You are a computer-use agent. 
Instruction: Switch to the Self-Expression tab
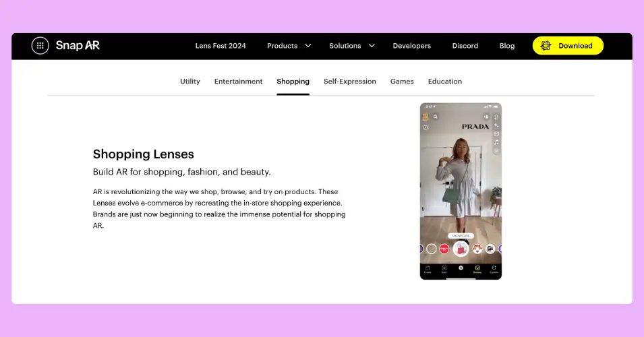(x=349, y=82)
